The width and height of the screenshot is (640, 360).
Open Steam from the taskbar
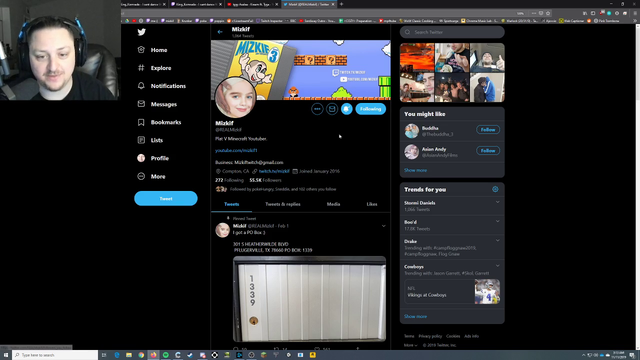pyautogui.click(x=190, y=355)
